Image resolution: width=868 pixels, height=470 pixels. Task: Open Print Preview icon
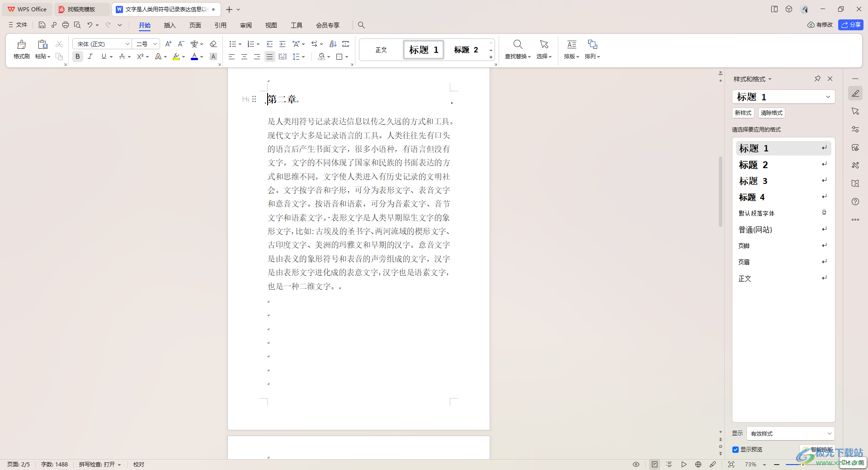(x=77, y=25)
